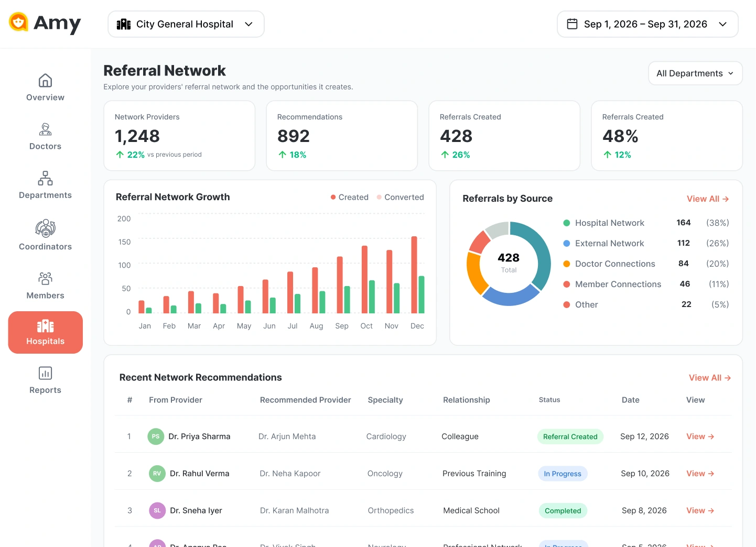Screen dimensions: 756x547
Task: Click Dr. Karan Malhotra recommended provider
Action: coord(295,510)
